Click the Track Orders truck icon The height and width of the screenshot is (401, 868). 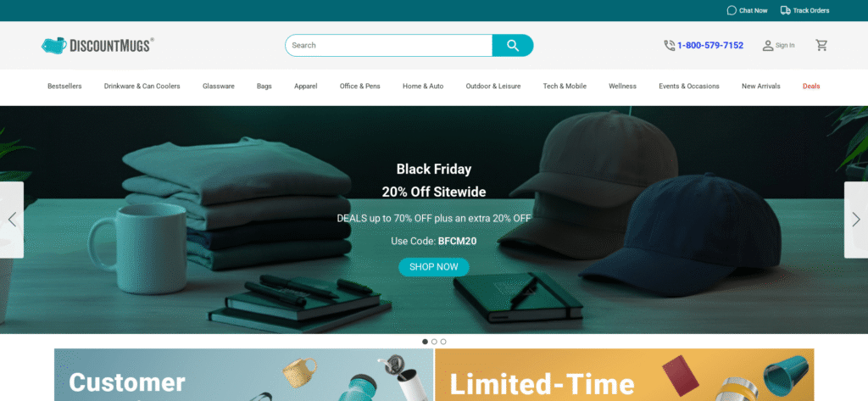click(x=785, y=10)
